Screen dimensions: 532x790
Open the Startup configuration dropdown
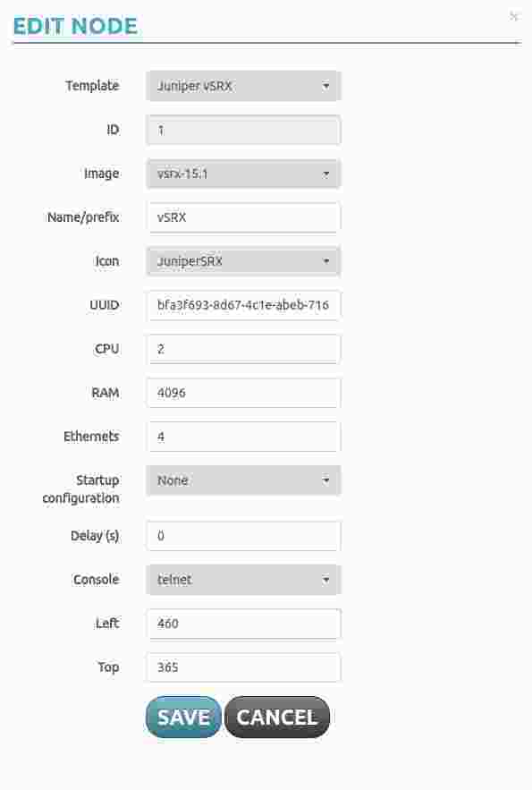(243, 480)
